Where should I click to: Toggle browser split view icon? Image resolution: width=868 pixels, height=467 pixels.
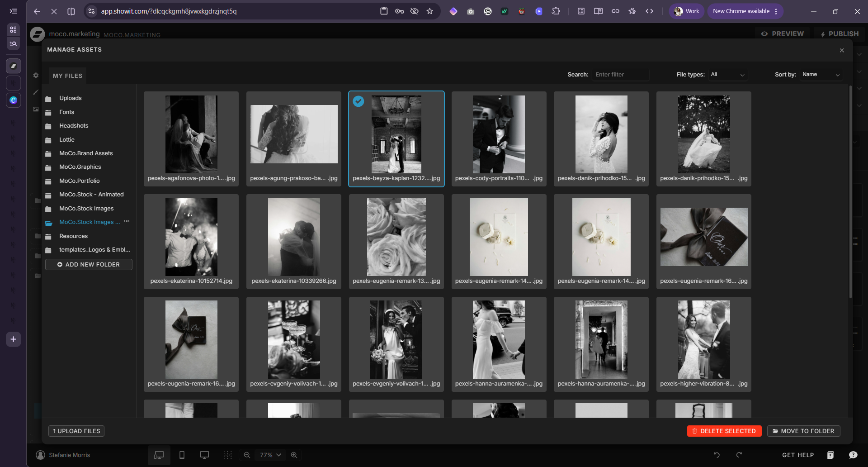pyautogui.click(x=71, y=11)
